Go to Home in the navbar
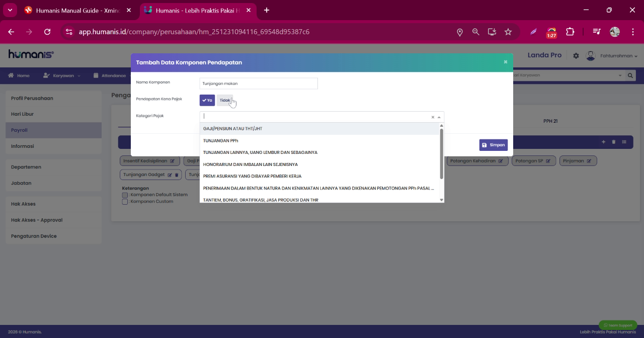The image size is (644, 338). 19,75
